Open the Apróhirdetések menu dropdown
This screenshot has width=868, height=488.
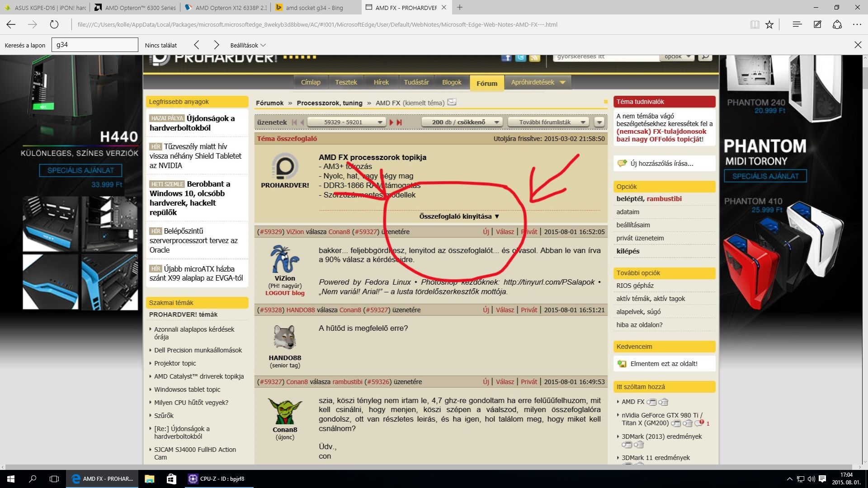coord(538,82)
